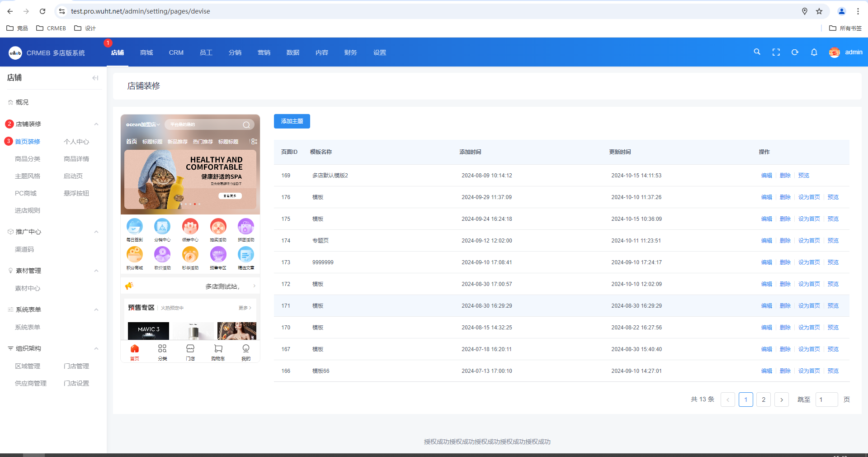
Task: Bookmark this page with the star icon
Action: tap(819, 11)
